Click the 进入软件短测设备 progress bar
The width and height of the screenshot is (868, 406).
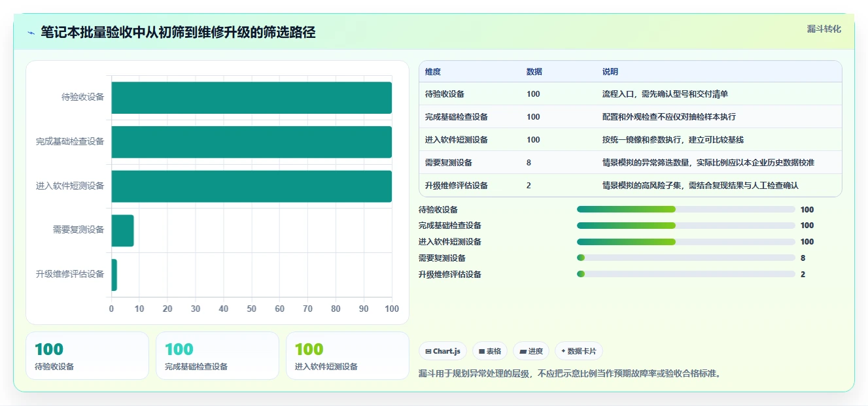point(686,242)
